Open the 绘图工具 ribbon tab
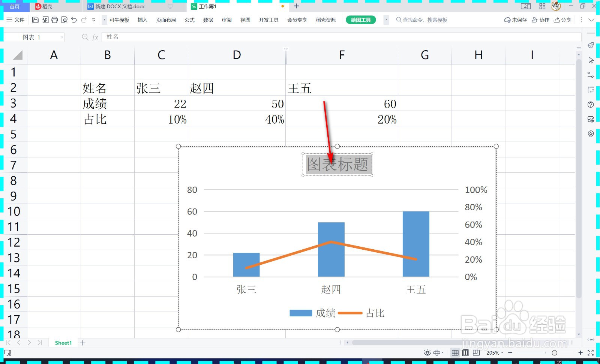Viewport: 600px width, 364px height. click(360, 19)
